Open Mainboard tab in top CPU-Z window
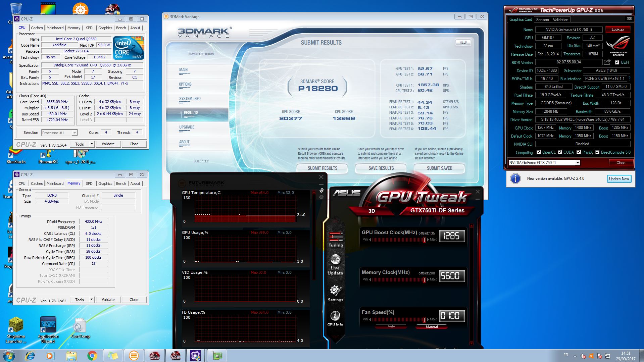Viewport: 644px width, 362px height. [55, 28]
